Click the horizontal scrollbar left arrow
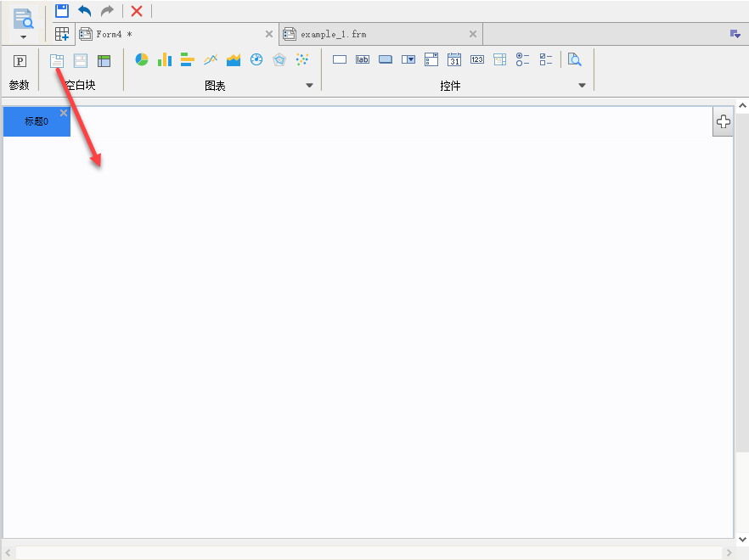Viewport: 749px width, 560px height. point(8,553)
